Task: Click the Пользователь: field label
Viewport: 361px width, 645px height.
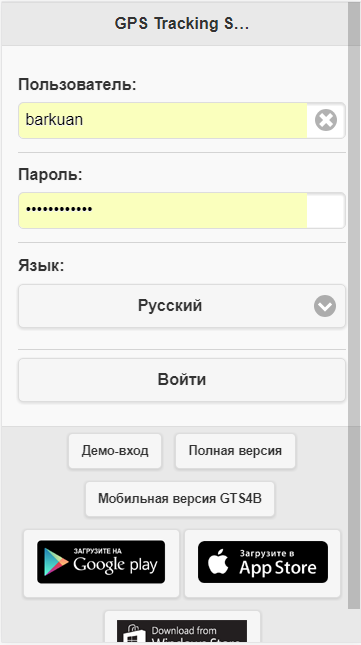Action: tap(77, 85)
